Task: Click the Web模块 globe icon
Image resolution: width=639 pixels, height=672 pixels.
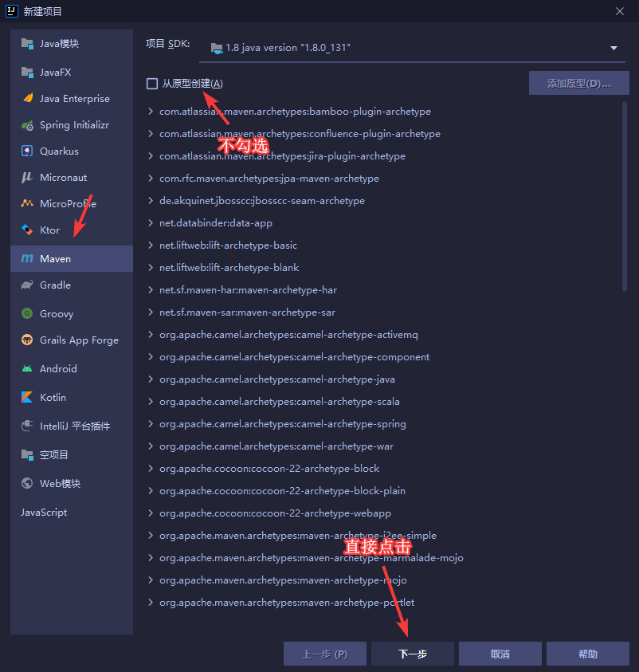Action: (x=27, y=483)
